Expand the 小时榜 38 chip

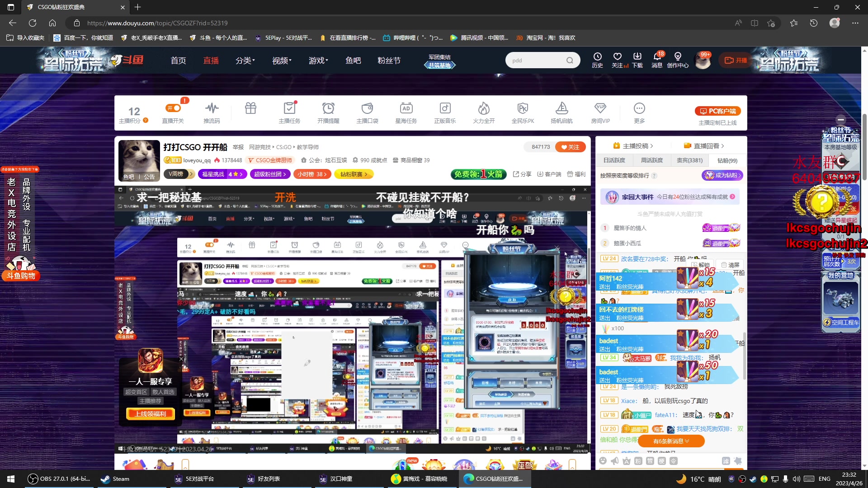click(x=312, y=174)
